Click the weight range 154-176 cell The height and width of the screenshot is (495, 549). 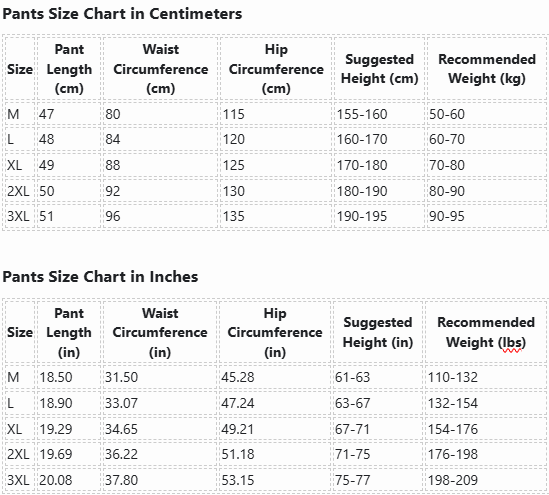pos(486,429)
